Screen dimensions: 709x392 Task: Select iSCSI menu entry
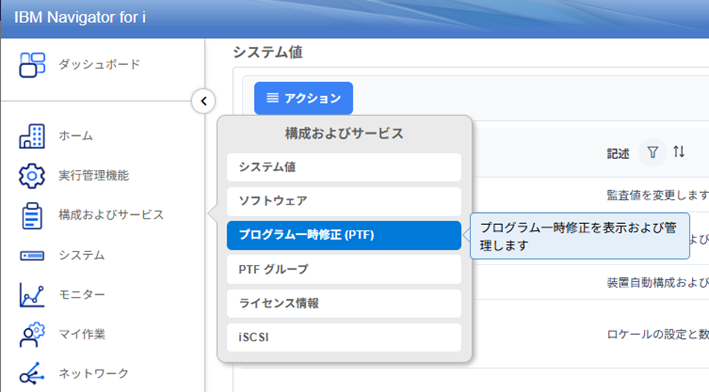pyautogui.click(x=344, y=337)
